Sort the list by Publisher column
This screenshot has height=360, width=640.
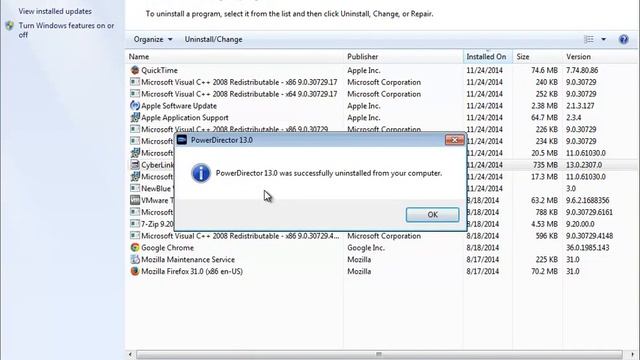[x=404, y=57]
